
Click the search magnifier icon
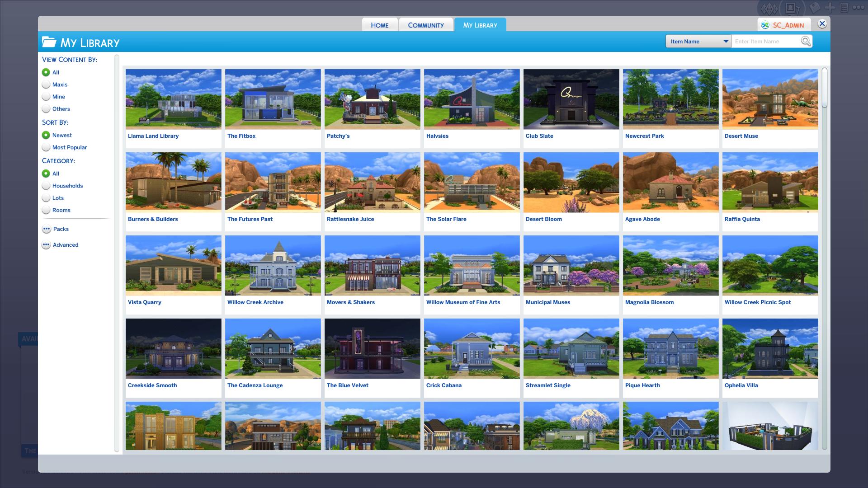point(806,41)
